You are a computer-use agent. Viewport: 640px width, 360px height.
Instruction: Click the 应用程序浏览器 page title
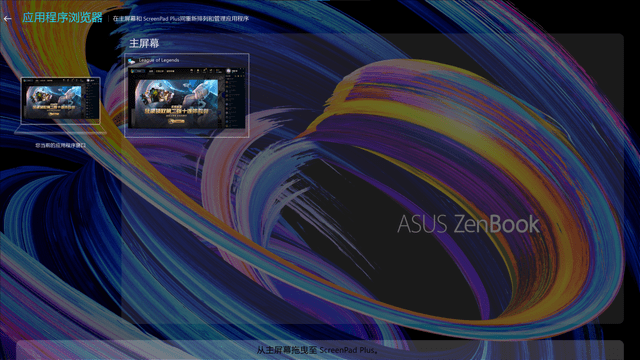click(62, 18)
